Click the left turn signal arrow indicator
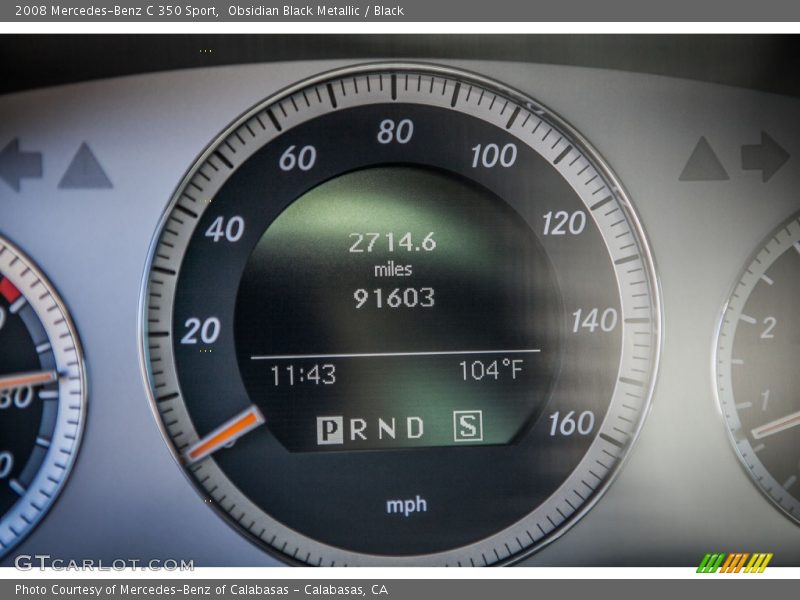Viewport: 800px width, 600px height. click(x=20, y=165)
